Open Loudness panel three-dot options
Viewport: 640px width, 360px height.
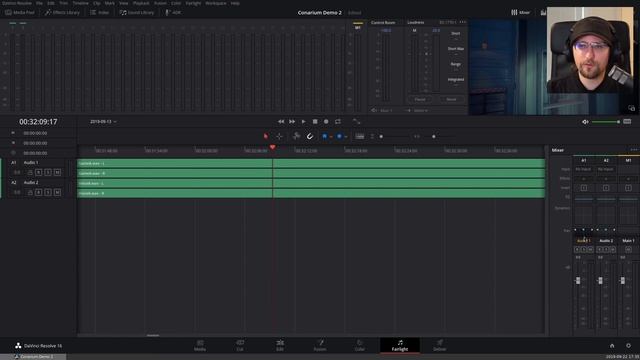tap(462, 22)
